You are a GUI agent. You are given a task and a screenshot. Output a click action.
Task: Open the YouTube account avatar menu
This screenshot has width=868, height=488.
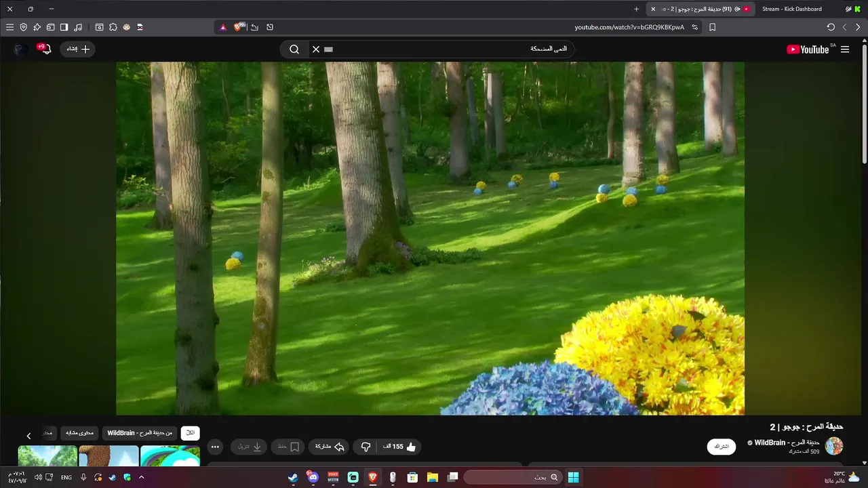pos(21,49)
